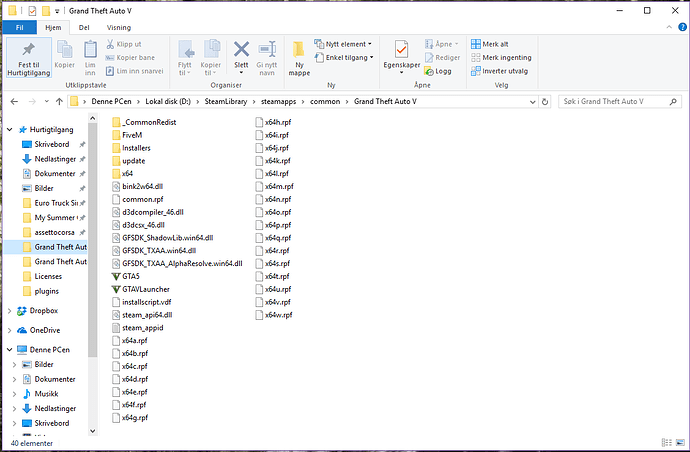This screenshot has height=452, width=690.
Task: Select GTAVLauncher application
Action: 140,289
